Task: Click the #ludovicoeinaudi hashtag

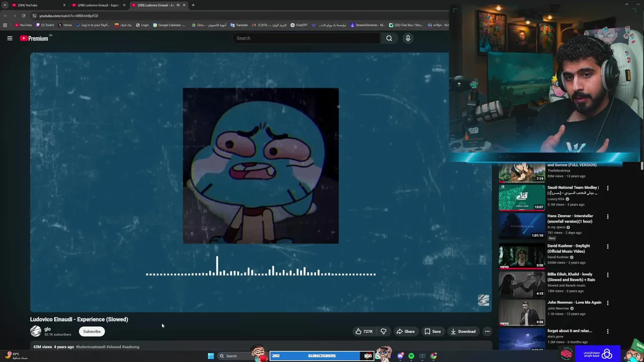Action: [x=91, y=347]
